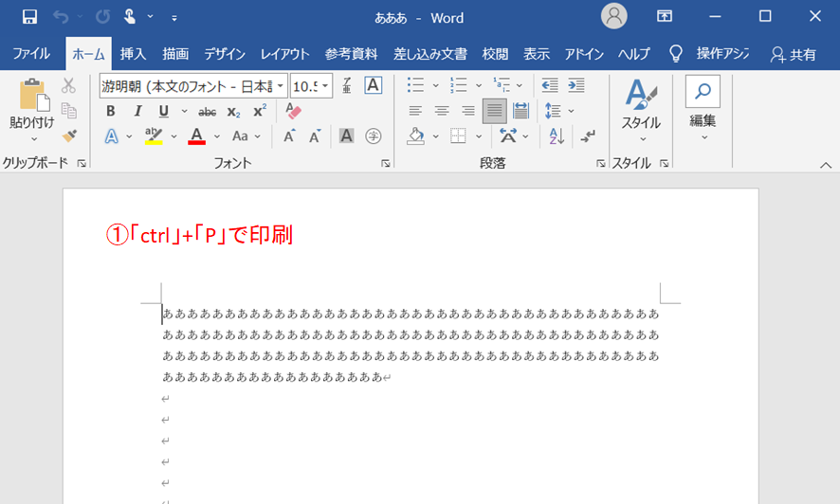
Task: Switch to the デザイン tab
Action: coord(225,54)
